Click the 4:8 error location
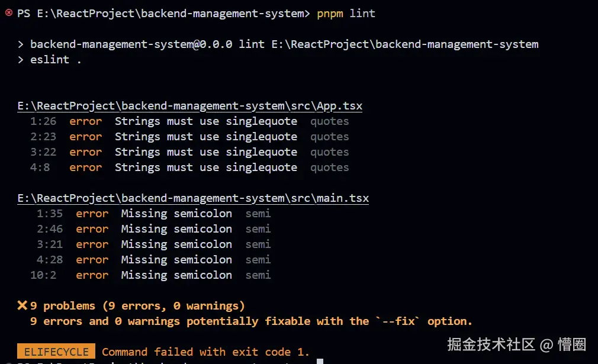Viewport: 598px width, 364px height. coord(40,167)
